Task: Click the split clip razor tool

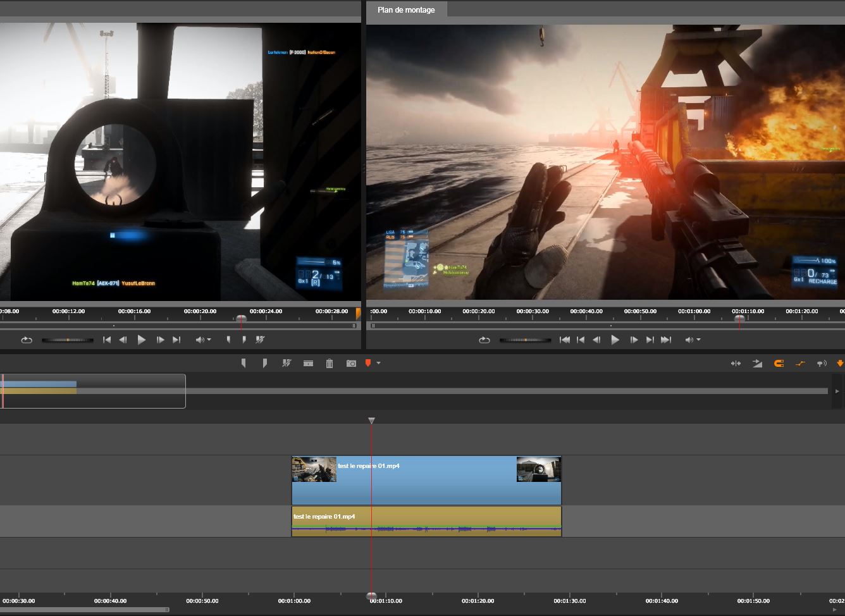Action: click(x=308, y=363)
